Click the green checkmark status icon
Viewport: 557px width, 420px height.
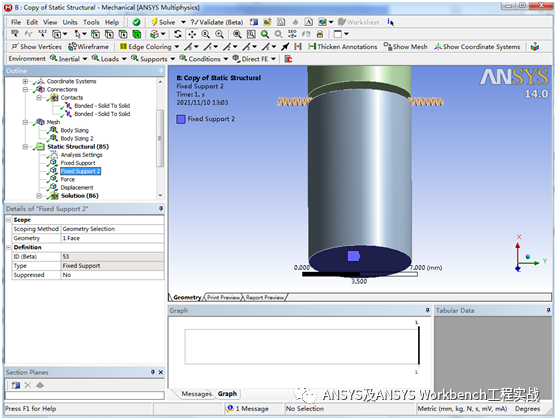pos(136,22)
